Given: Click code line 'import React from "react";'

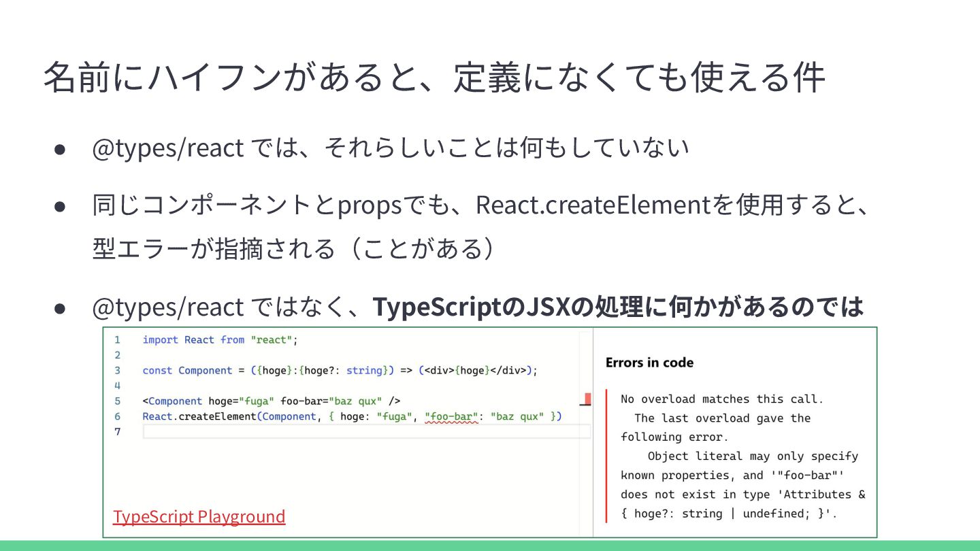Looking at the screenshot, I should coord(220,339).
